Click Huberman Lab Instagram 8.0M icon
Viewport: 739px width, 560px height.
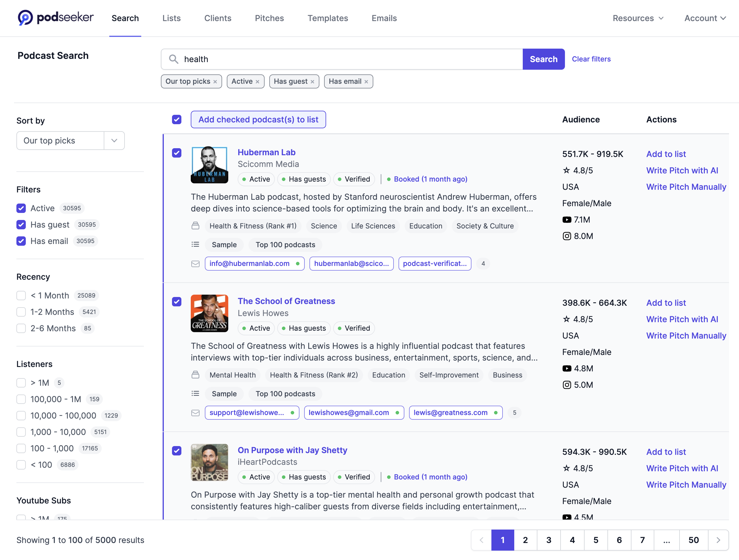tap(567, 236)
